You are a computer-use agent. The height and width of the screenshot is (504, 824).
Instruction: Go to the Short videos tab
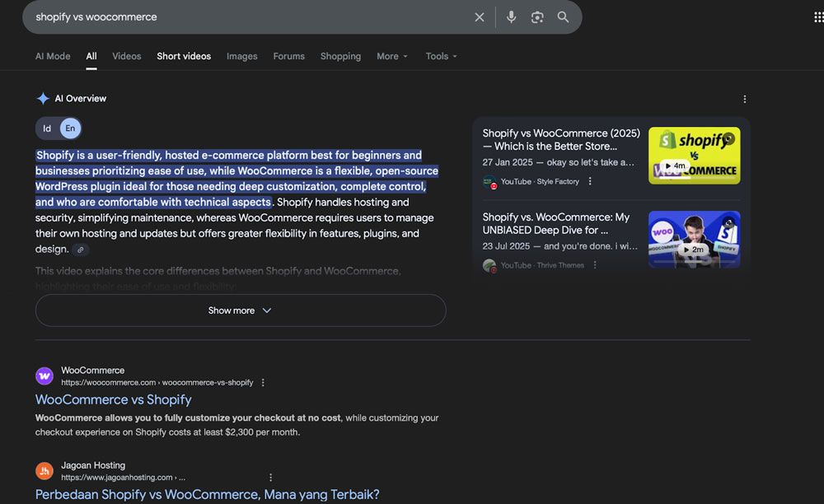tap(184, 56)
